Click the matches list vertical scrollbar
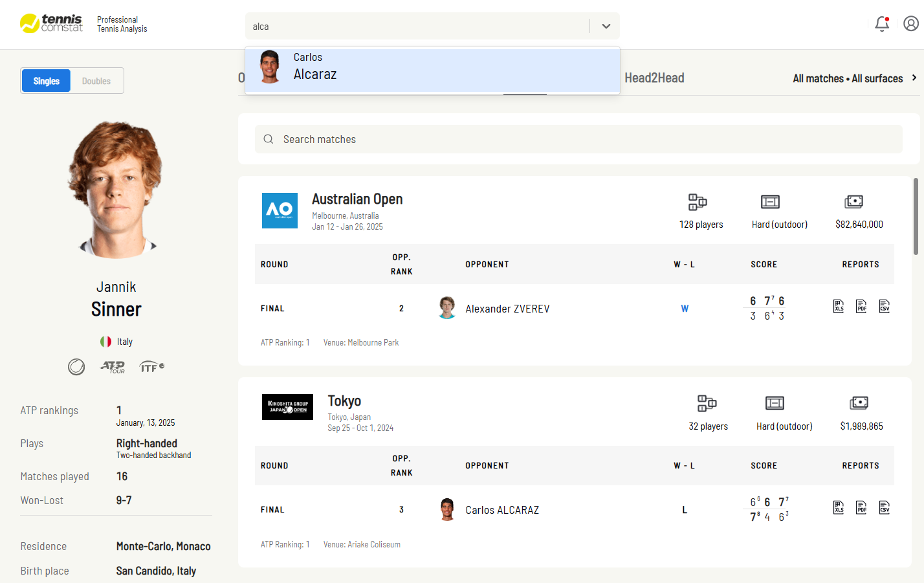 [x=916, y=217]
